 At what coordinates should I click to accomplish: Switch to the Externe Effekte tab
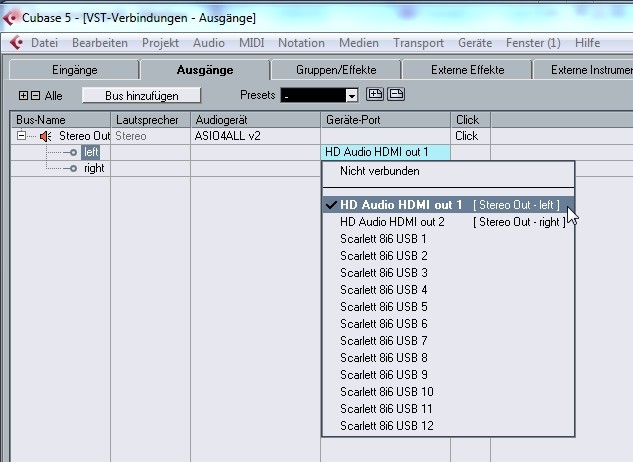467,70
